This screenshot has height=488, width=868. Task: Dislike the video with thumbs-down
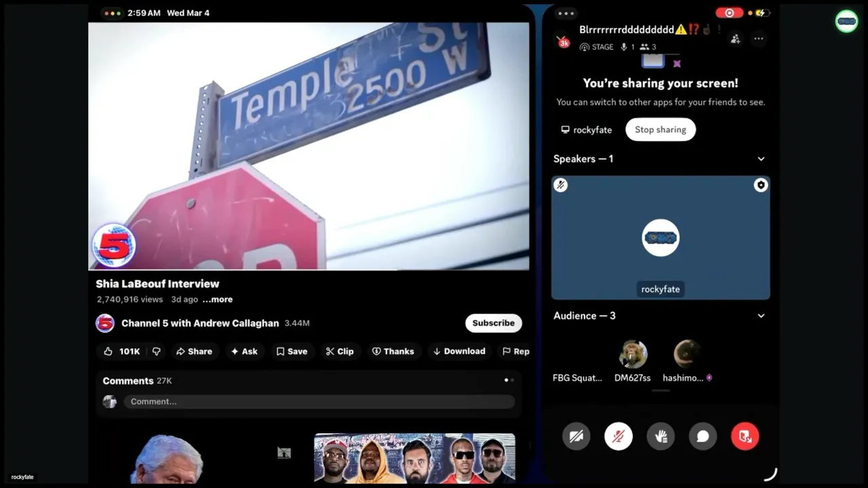tap(157, 351)
